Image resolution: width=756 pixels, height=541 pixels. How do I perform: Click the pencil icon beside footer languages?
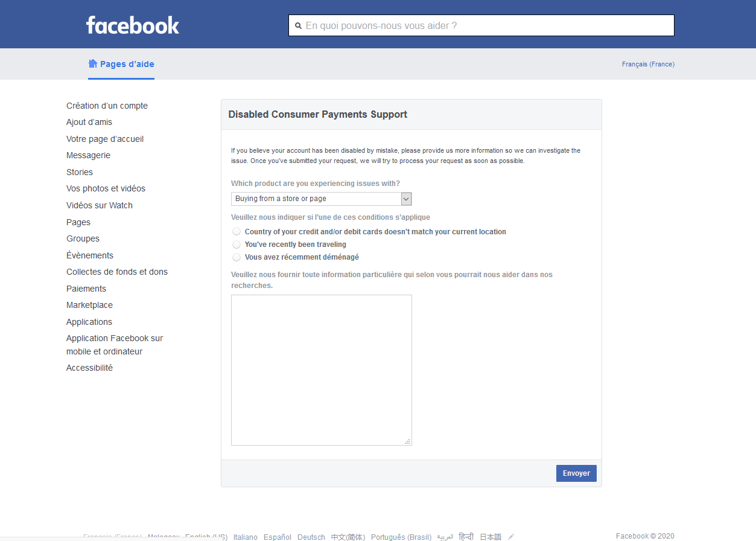point(511,536)
